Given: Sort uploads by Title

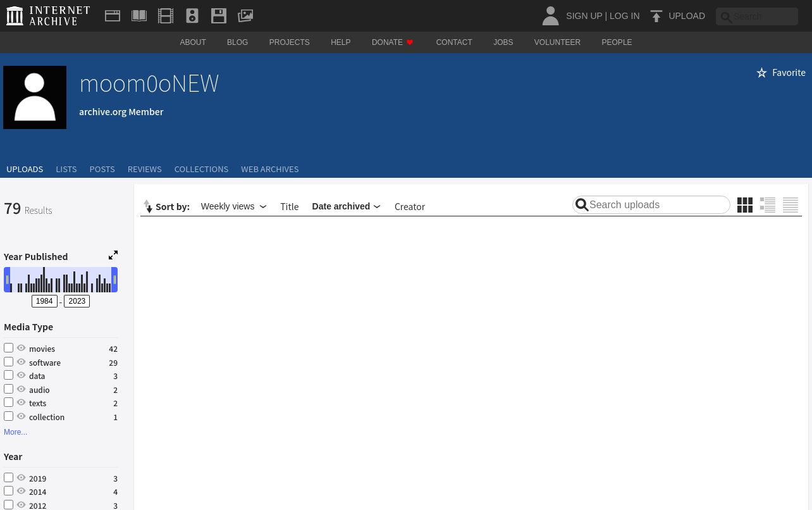Looking at the screenshot, I should [289, 206].
